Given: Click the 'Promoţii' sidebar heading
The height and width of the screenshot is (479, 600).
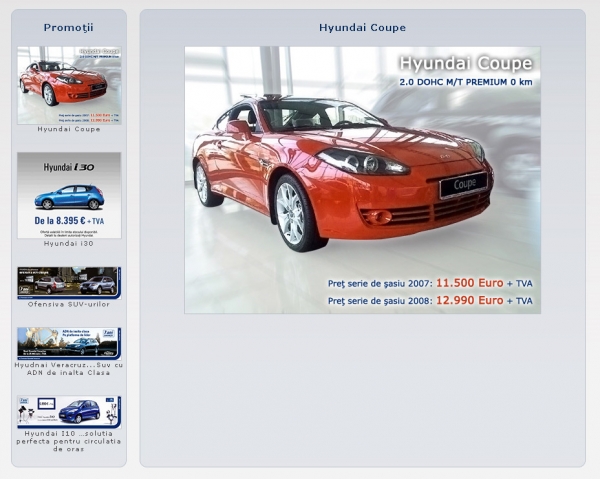Looking at the screenshot, I should pos(68,28).
